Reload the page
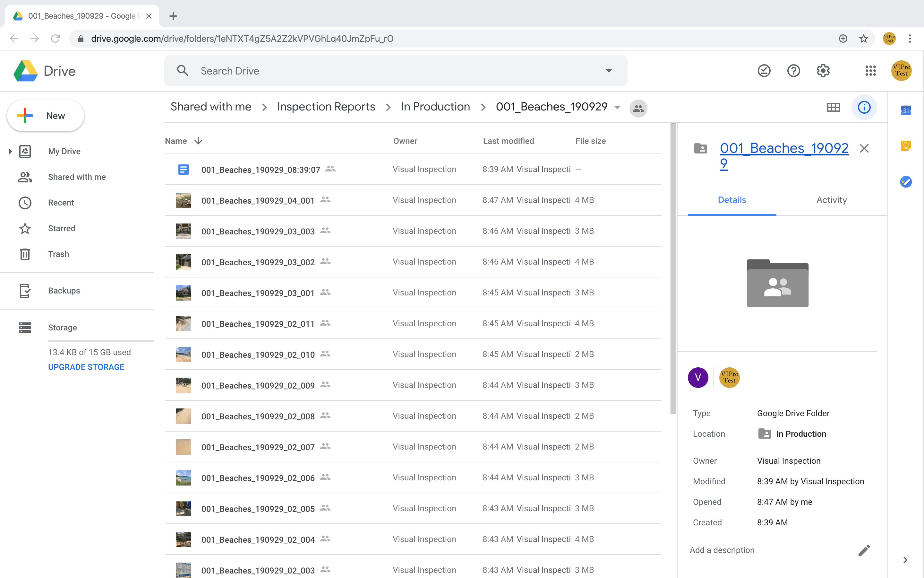 (x=56, y=39)
